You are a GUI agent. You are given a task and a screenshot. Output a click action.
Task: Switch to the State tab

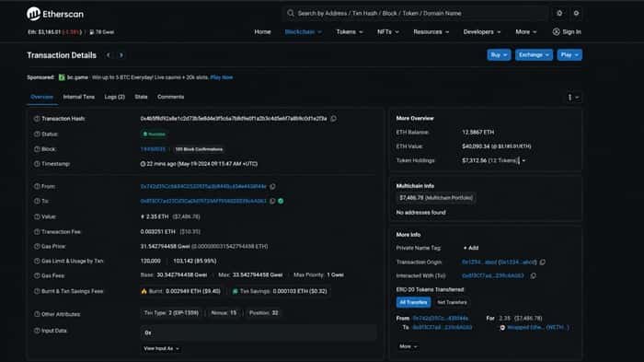click(141, 97)
